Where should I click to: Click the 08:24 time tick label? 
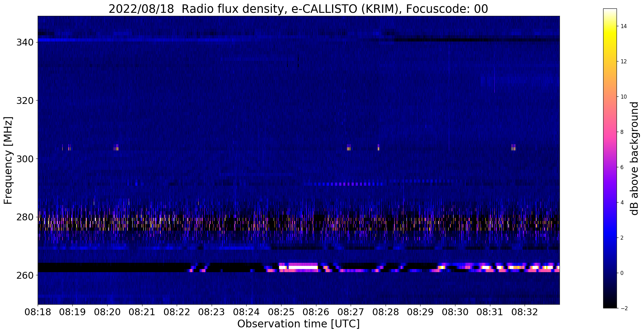[x=247, y=312]
